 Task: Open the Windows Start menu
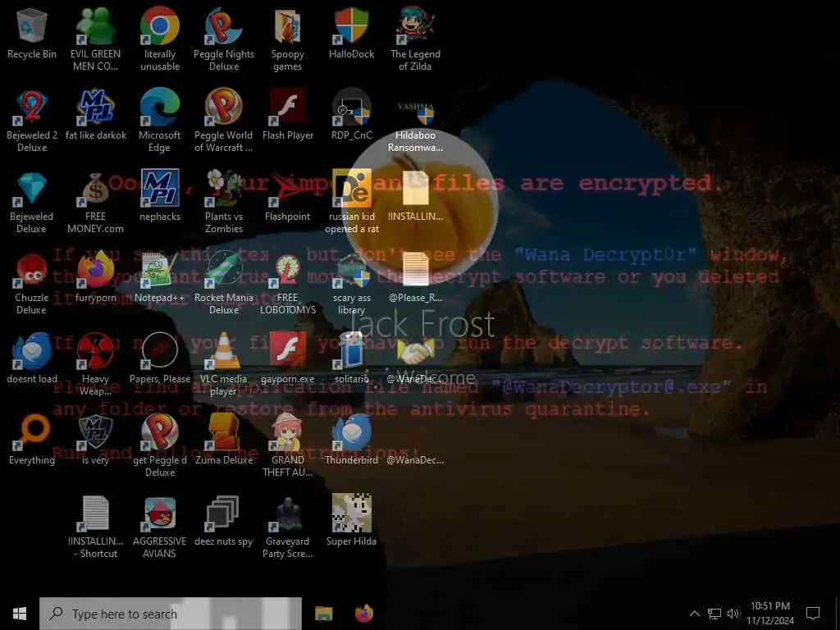pyautogui.click(x=20, y=614)
